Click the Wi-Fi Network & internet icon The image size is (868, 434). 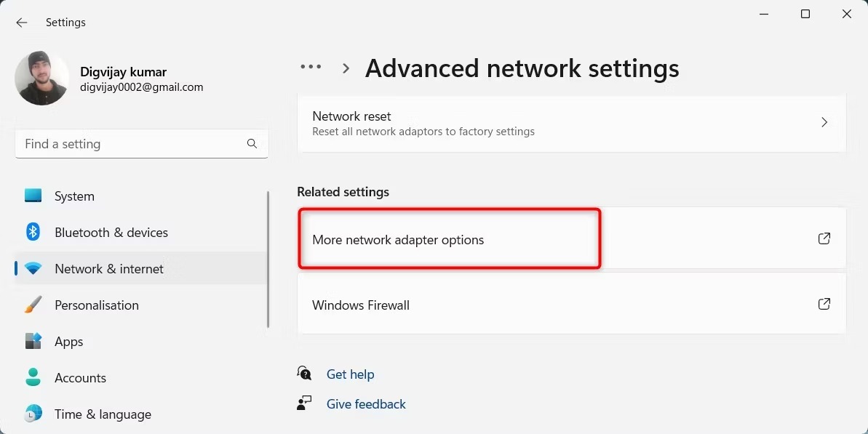tap(33, 269)
